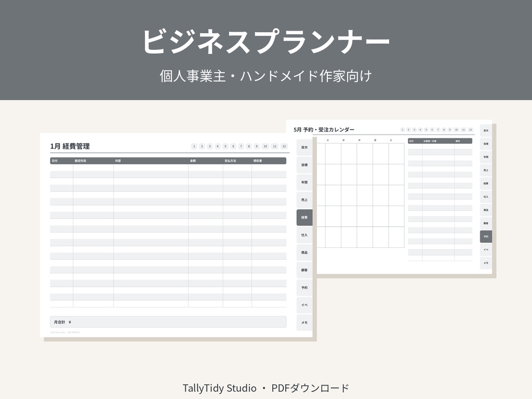Click the 内容 column header on 経費管理 table

point(118,161)
